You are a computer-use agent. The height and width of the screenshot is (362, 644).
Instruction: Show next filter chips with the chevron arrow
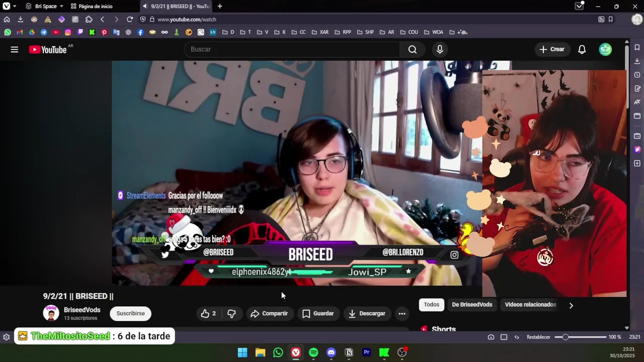(571, 305)
